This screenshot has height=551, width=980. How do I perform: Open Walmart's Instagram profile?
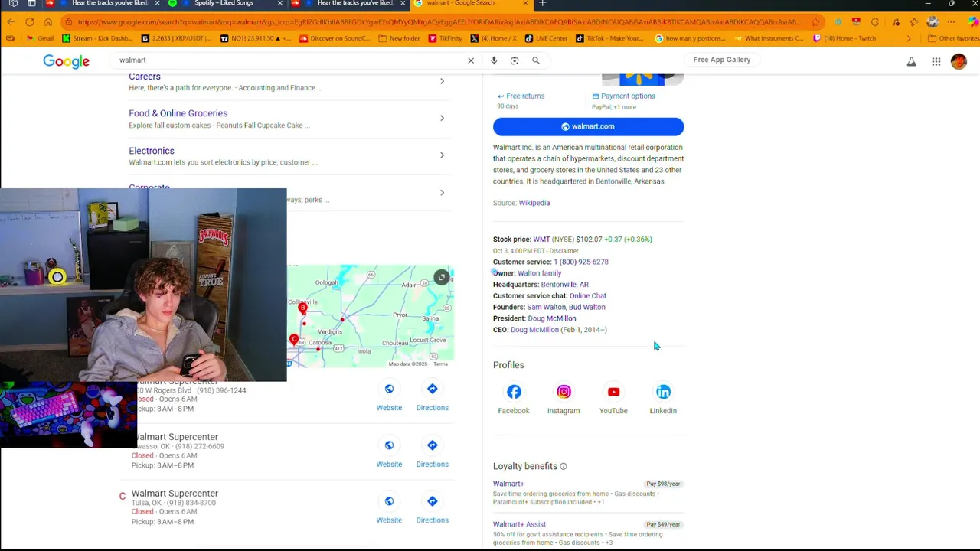click(563, 399)
